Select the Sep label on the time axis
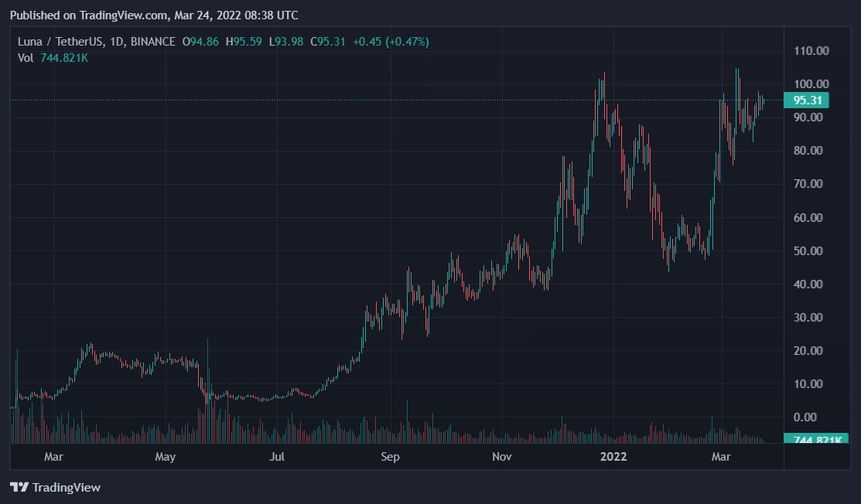This screenshot has width=861, height=504. click(x=390, y=457)
